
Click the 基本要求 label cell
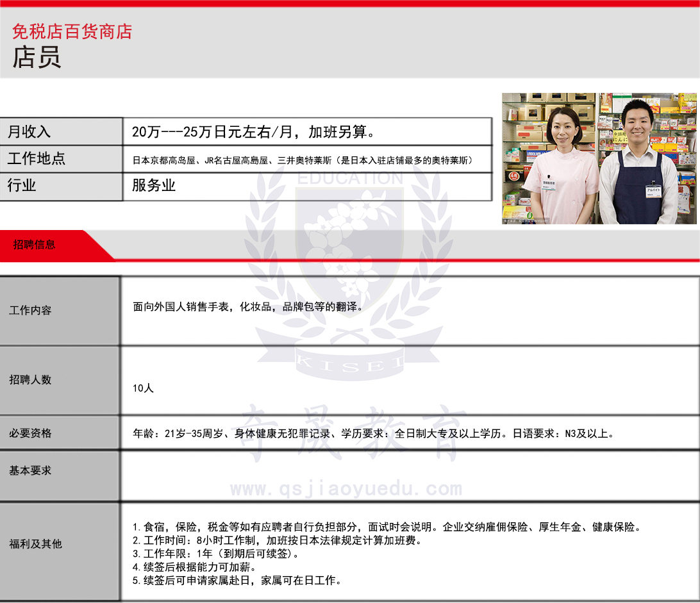click(60, 475)
